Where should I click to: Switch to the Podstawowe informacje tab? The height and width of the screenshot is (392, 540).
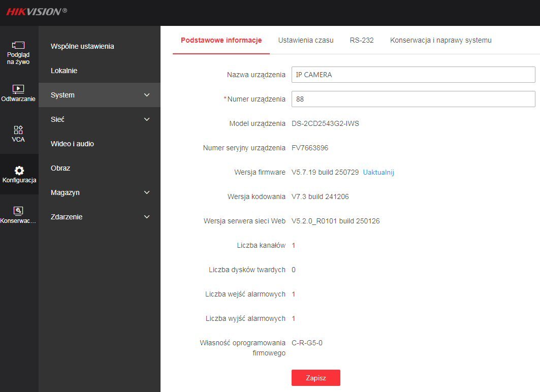coord(221,40)
